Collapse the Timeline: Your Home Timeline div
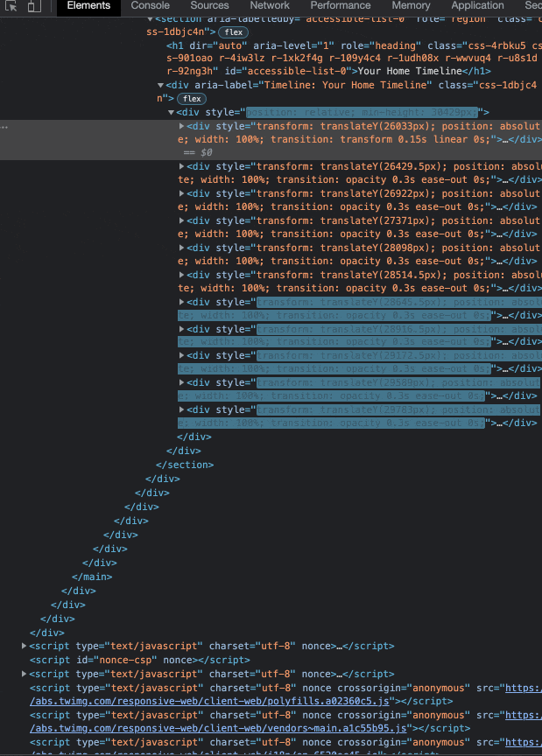The width and height of the screenshot is (542, 756). coord(160,86)
